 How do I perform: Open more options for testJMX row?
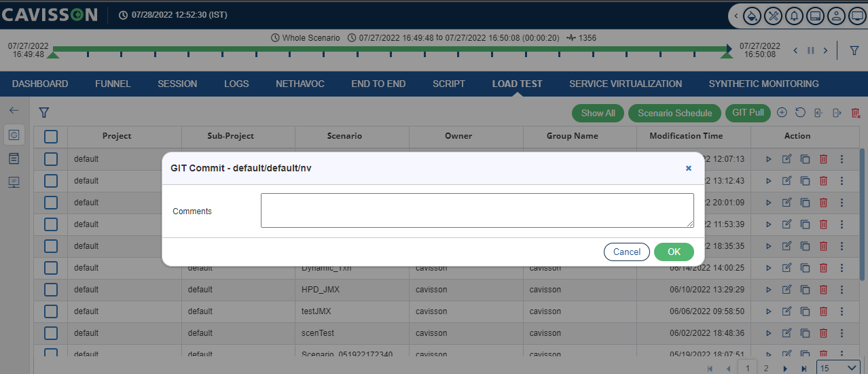point(842,311)
